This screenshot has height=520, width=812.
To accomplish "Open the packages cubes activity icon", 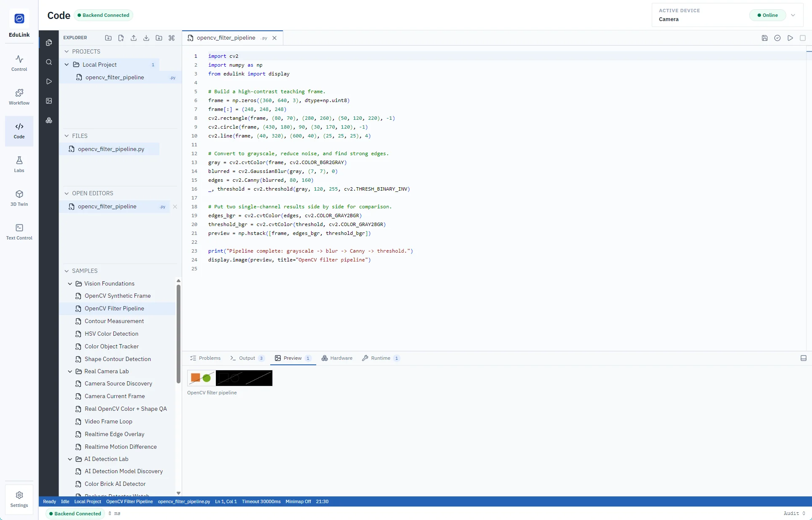I will 49,120.
